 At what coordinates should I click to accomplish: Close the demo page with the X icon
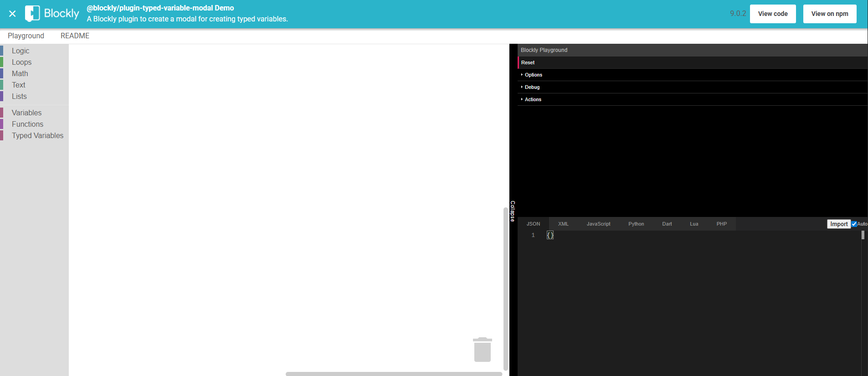12,14
